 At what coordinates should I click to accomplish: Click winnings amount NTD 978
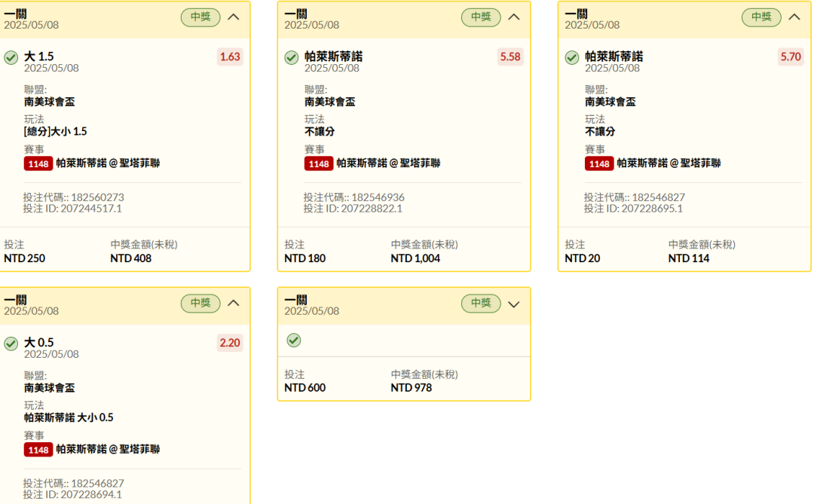pyautogui.click(x=412, y=388)
